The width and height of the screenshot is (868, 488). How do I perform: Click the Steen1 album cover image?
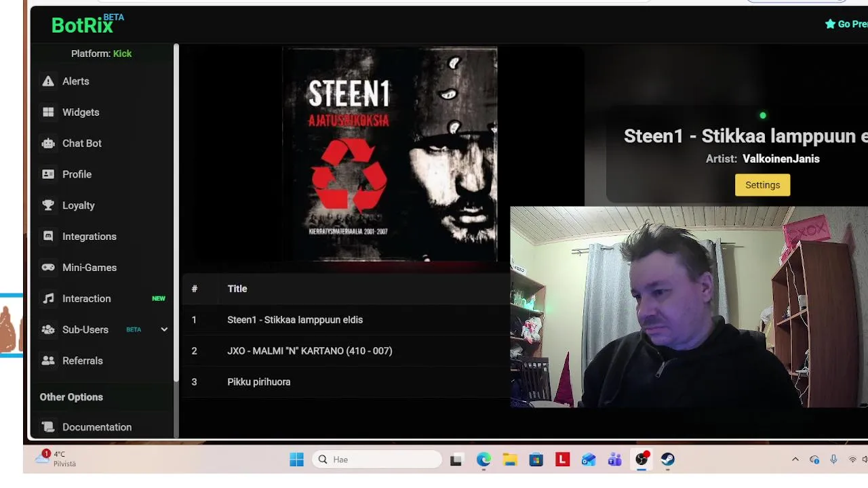pos(390,154)
